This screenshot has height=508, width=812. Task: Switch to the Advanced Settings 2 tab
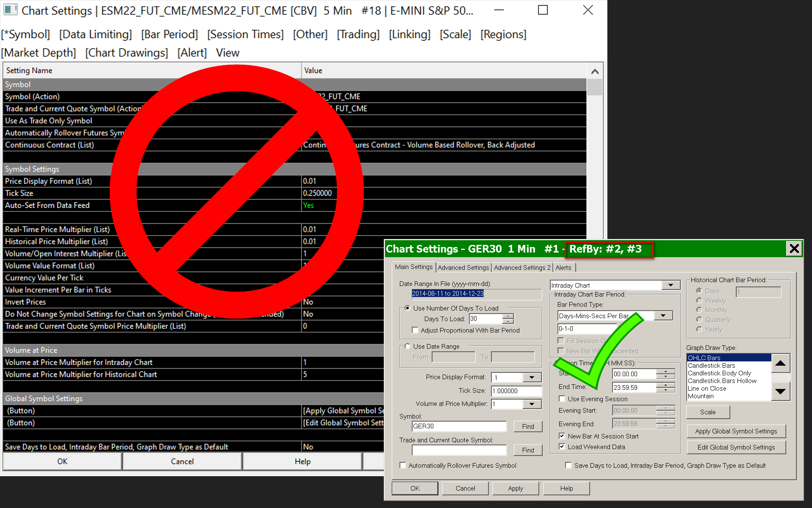[x=522, y=268]
